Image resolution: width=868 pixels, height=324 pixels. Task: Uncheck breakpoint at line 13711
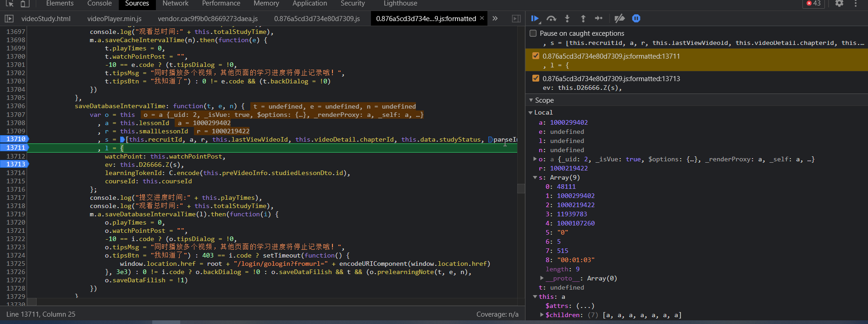click(536, 56)
